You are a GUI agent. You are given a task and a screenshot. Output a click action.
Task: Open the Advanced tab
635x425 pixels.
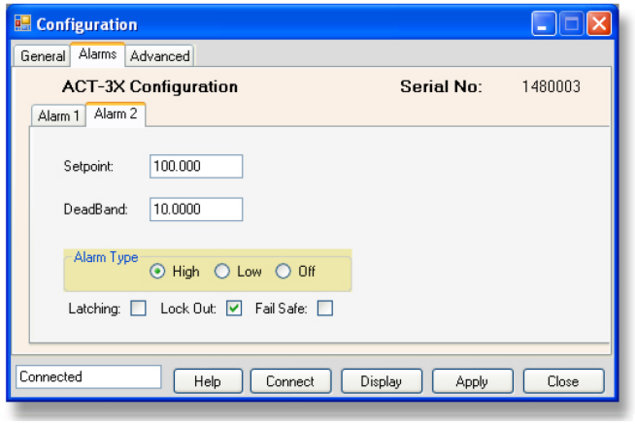(159, 57)
